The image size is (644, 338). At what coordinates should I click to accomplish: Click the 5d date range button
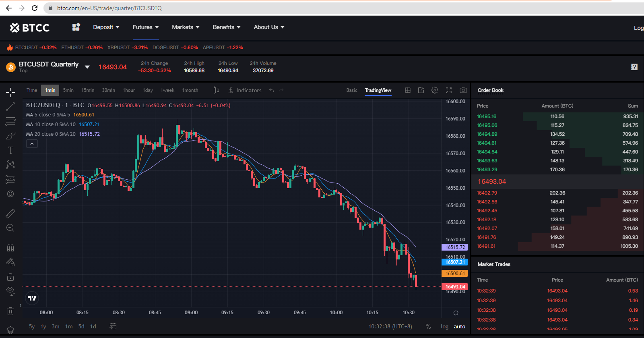tap(81, 326)
